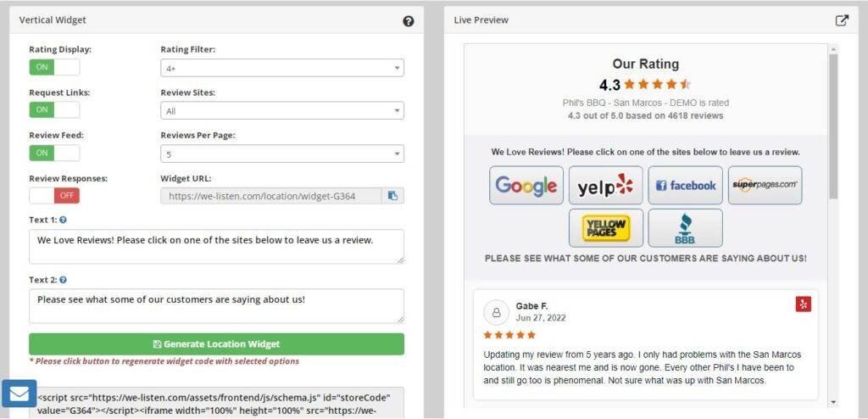This screenshot has height=419, width=868.
Task: Toggle the Request Links switch
Action: (x=54, y=109)
